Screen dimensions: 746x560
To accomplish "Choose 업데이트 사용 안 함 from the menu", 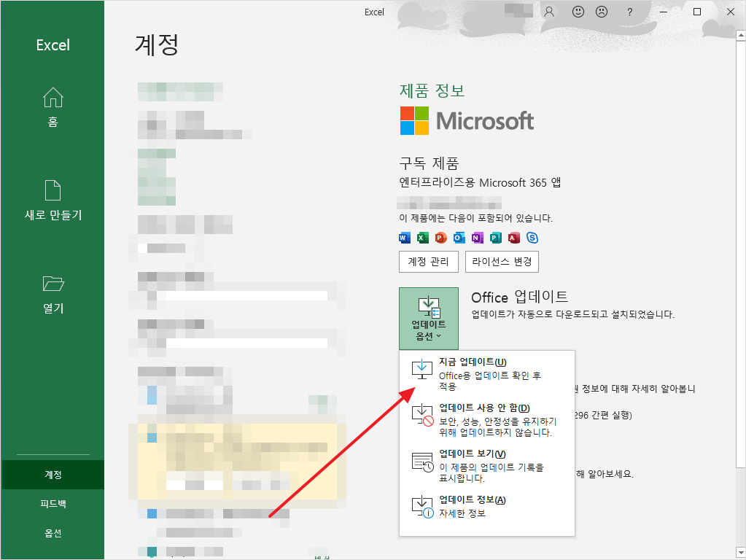I will pos(486,420).
